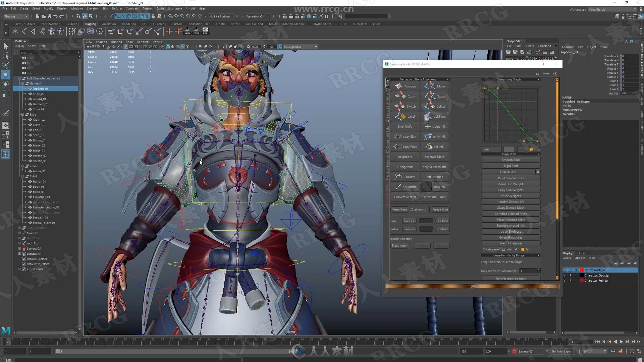This screenshot has width=644, height=362.
Task: Open the sRGB gamma view transform dropdown
Action: (x=300, y=47)
